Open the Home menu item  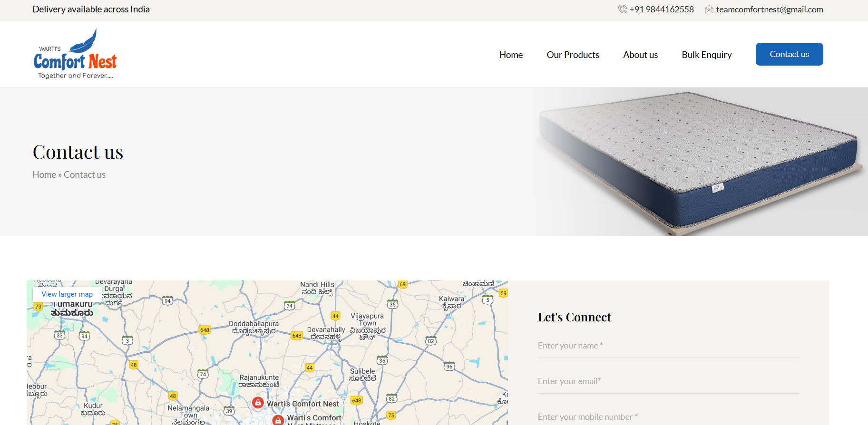(511, 55)
